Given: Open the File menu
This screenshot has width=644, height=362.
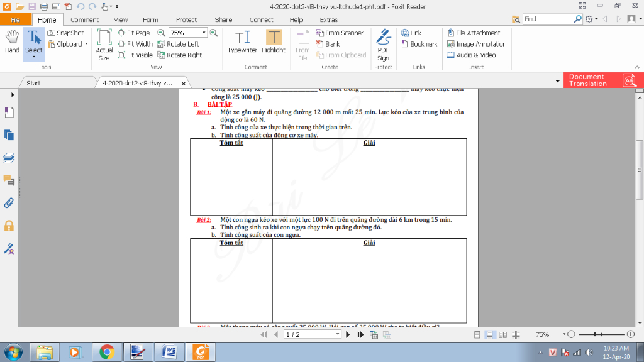Looking at the screenshot, I should tap(16, 19).
